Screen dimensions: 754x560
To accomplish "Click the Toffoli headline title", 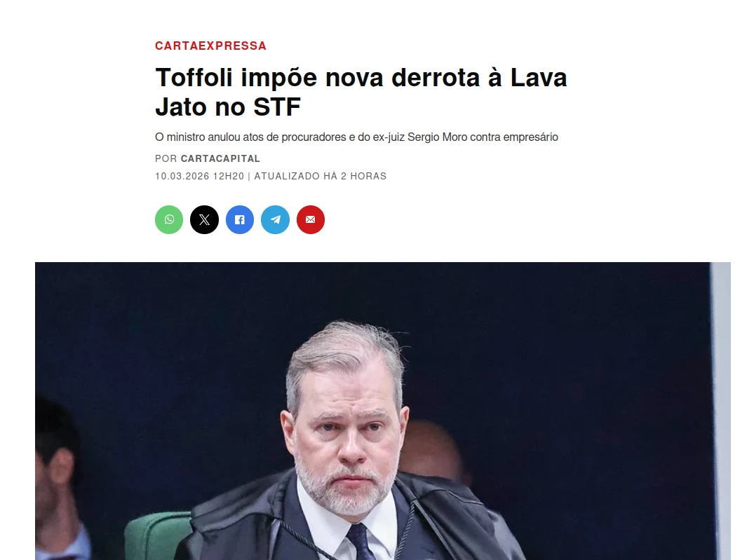I will (x=361, y=92).
